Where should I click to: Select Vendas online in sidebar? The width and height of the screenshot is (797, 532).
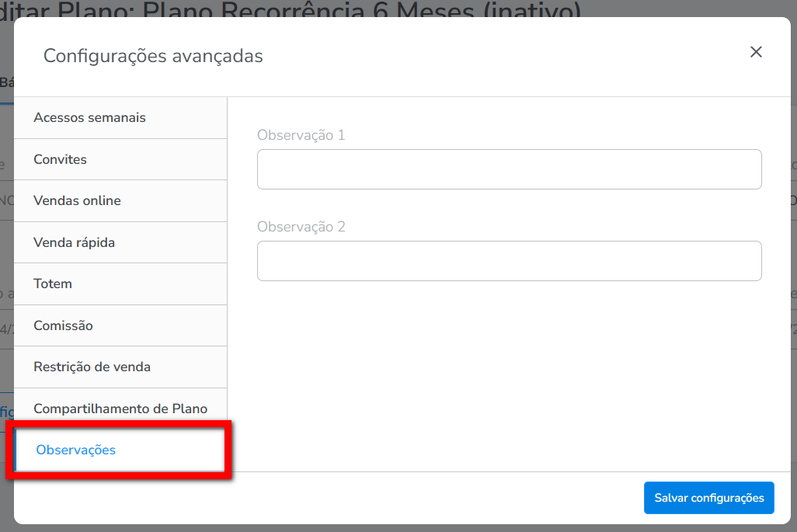pos(77,201)
